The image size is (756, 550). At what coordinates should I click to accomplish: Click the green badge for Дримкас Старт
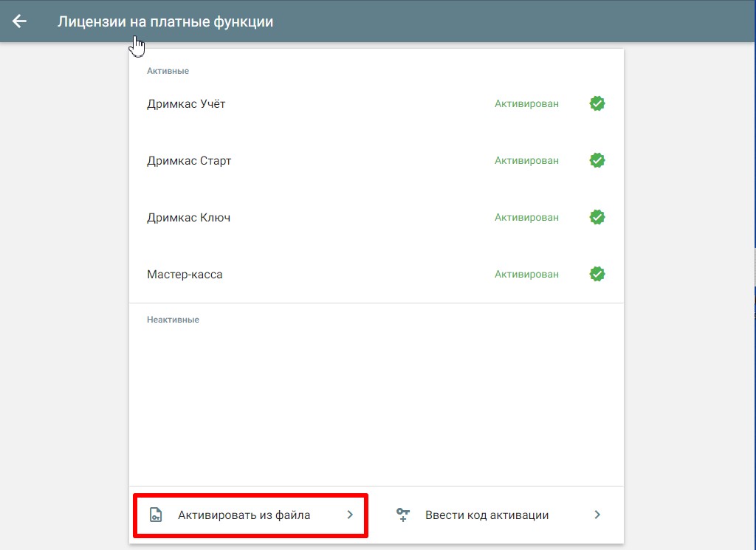tap(597, 160)
